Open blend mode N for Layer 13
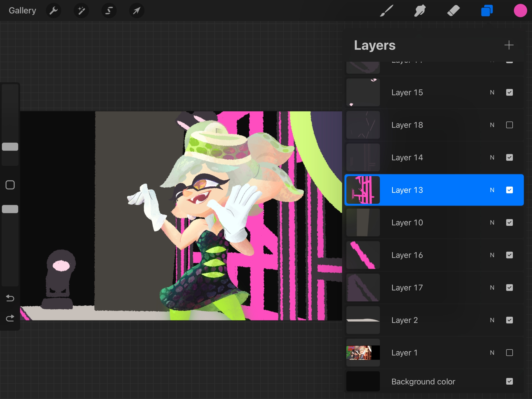 (492, 190)
